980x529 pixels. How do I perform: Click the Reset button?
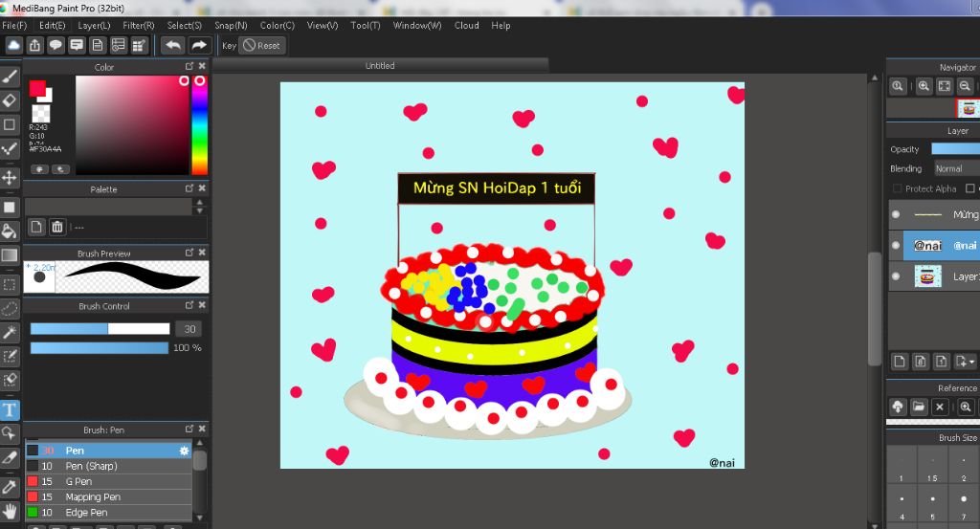(262, 45)
